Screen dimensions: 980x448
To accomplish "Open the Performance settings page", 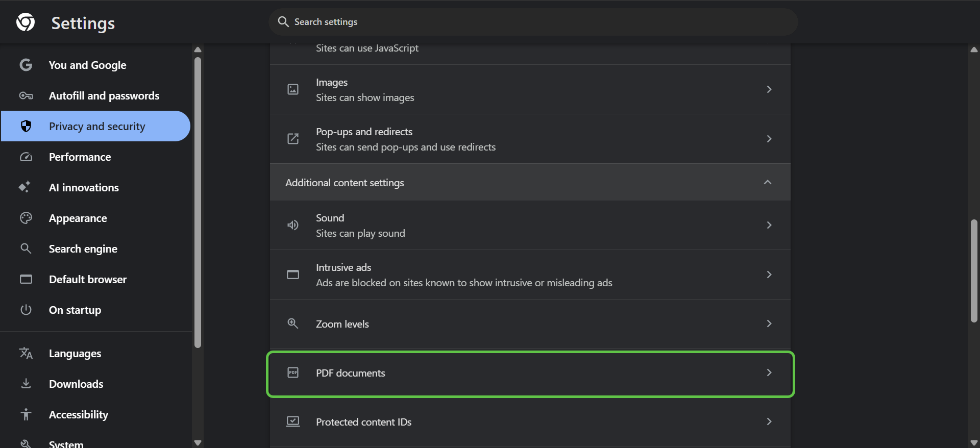I will click(95, 157).
